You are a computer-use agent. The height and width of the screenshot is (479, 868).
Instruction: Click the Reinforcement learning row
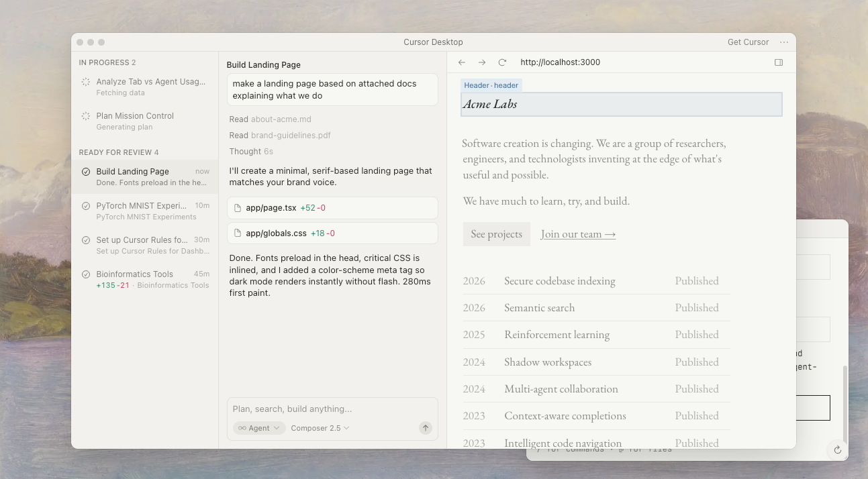pyautogui.click(x=596, y=335)
